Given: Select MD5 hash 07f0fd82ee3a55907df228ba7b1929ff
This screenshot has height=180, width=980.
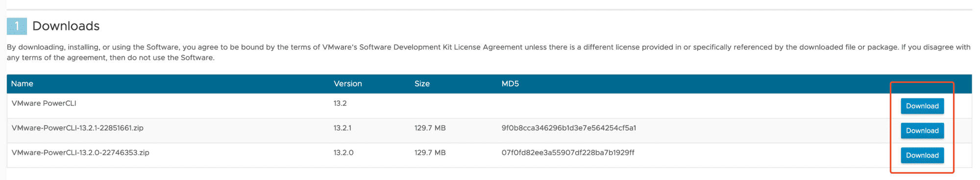Looking at the screenshot, I should [x=567, y=153].
